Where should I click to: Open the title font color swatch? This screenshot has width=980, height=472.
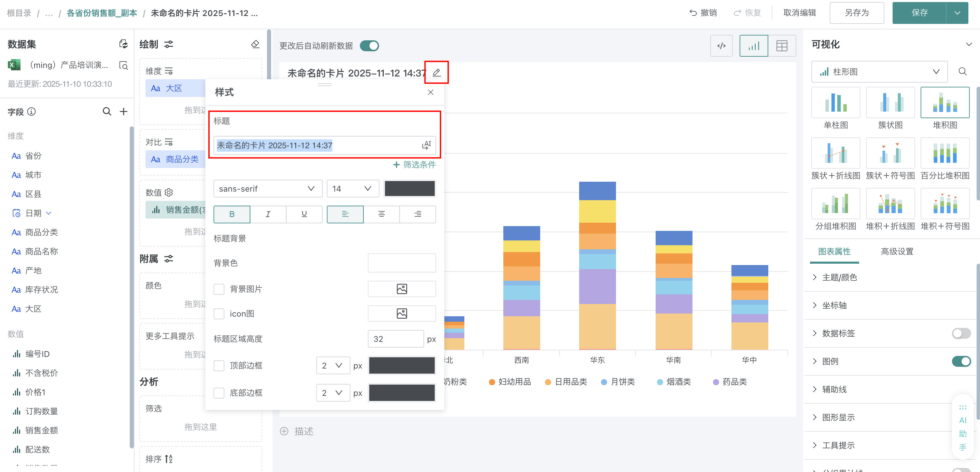tap(409, 189)
